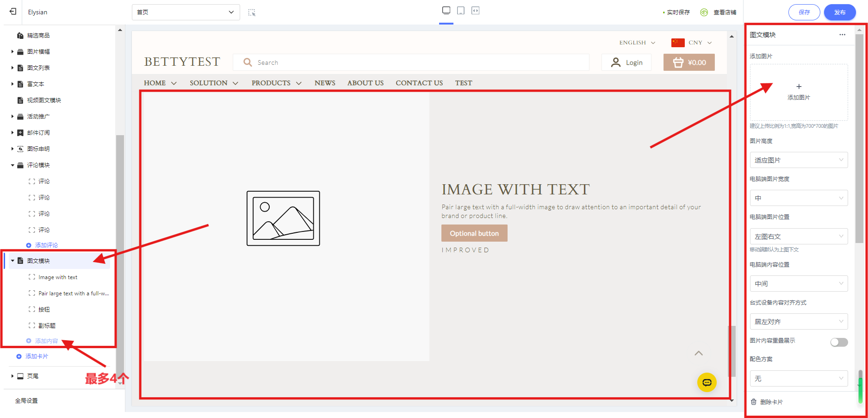
Task: Switch to desktop preview mode icon
Action: [446, 11]
